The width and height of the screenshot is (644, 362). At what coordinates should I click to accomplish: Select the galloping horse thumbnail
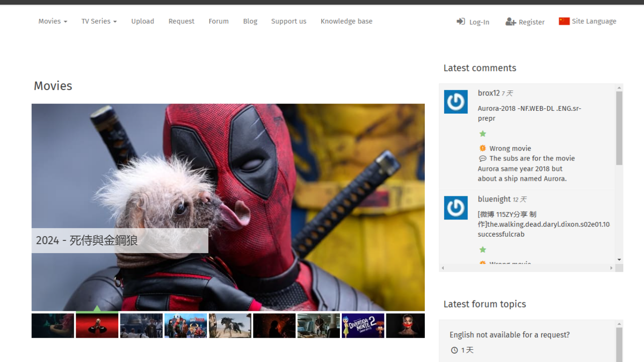[x=230, y=326]
